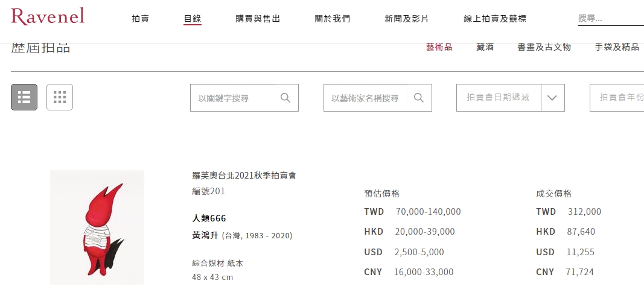Viewport: 644px width, 292px height.
Task: Click the 48 x 43 cm dimensions
Action: pyautogui.click(x=212, y=277)
